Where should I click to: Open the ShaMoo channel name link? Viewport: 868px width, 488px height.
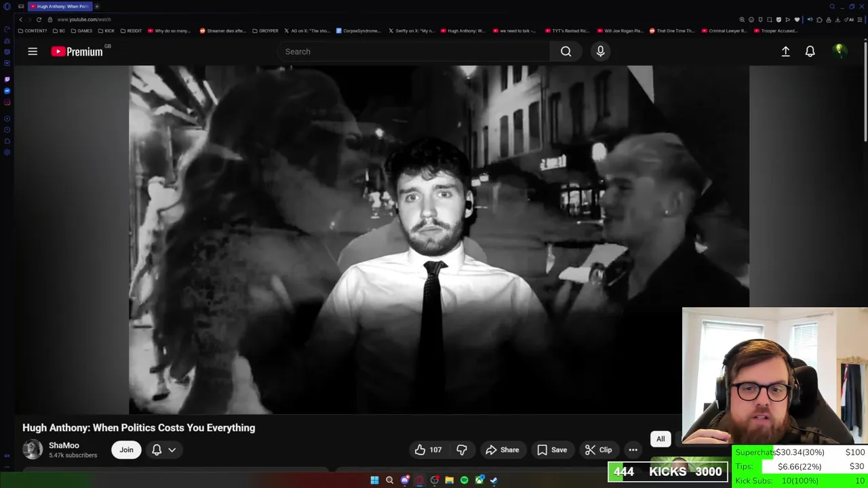click(x=64, y=445)
